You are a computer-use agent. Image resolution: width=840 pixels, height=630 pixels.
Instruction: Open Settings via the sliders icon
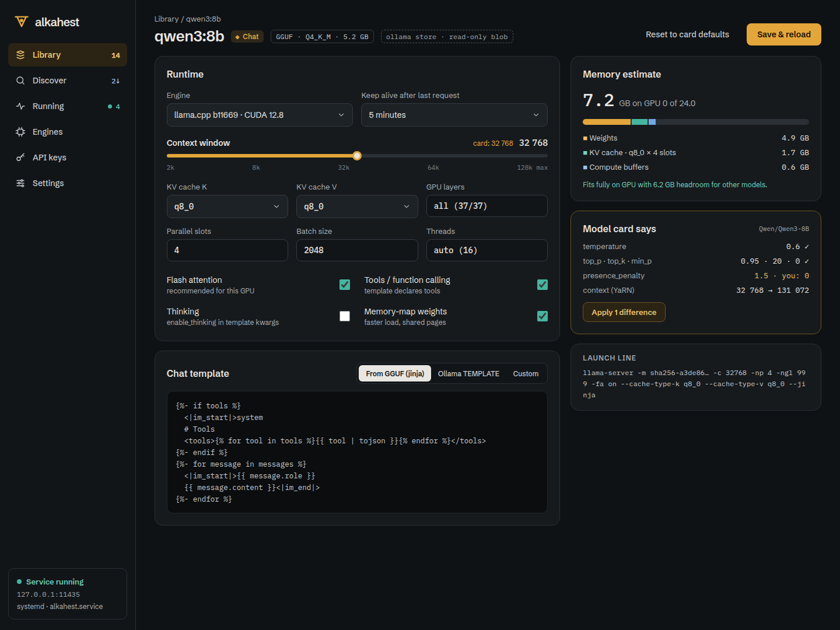tap(20, 183)
